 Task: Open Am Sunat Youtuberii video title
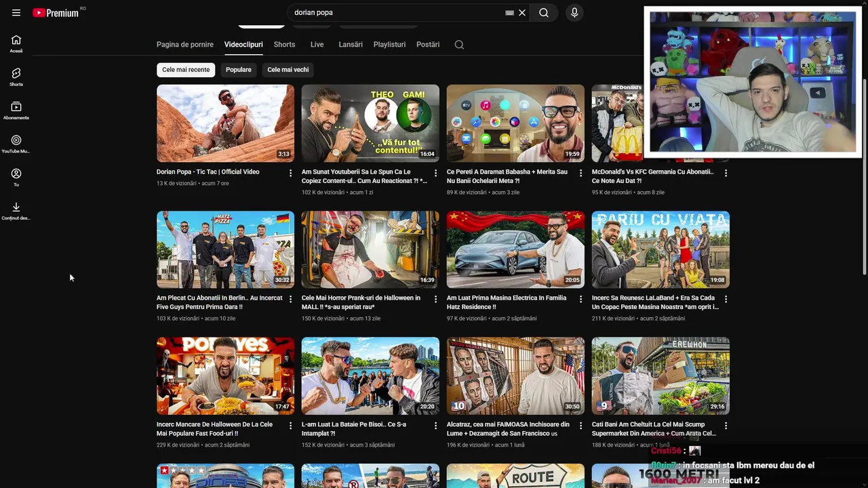pyautogui.click(x=364, y=176)
